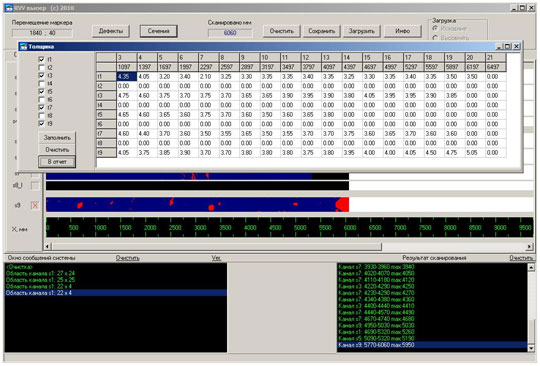Select the Исходные radio option under Загрузка
540x366 pixels.
(435, 29)
